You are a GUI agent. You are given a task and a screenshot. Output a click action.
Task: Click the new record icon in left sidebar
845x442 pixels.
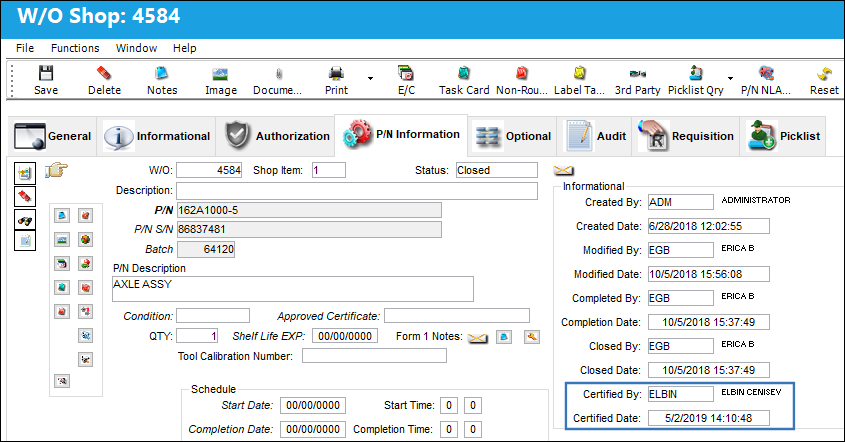tap(25, 173)
